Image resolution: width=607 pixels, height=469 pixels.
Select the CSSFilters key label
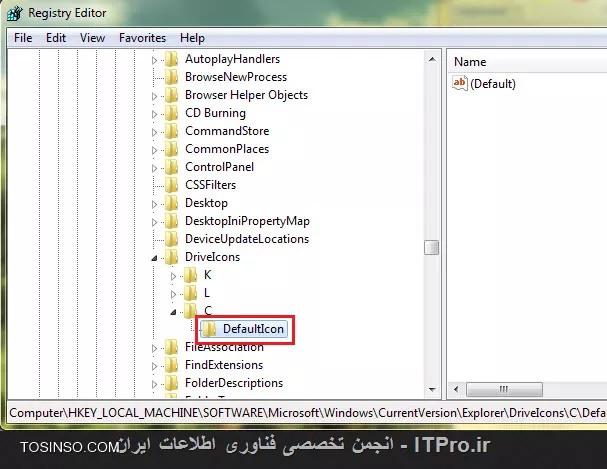[x=210, y=185]
